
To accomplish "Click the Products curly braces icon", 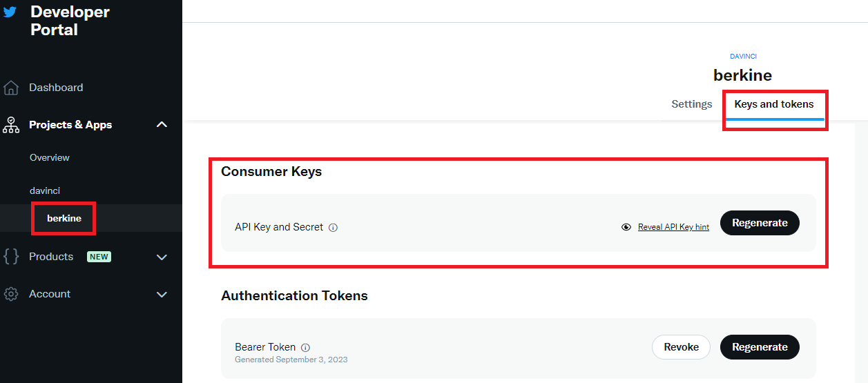I will 11,257.
